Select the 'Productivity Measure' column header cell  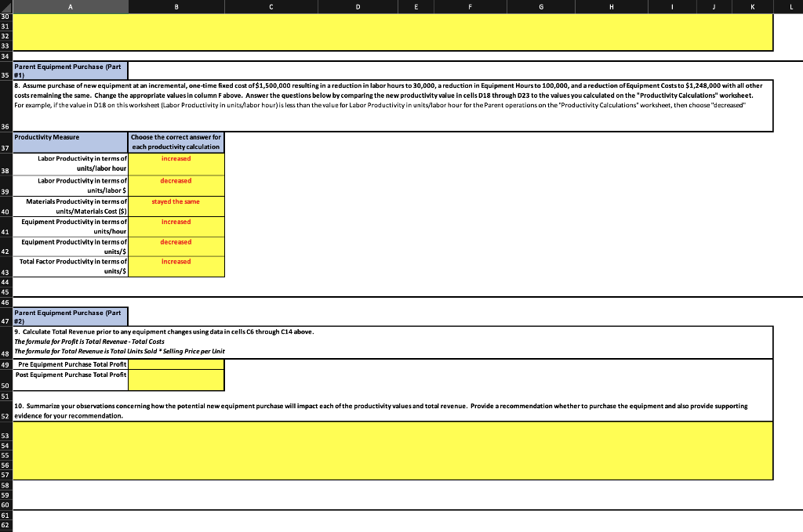(x=69, y=142)
